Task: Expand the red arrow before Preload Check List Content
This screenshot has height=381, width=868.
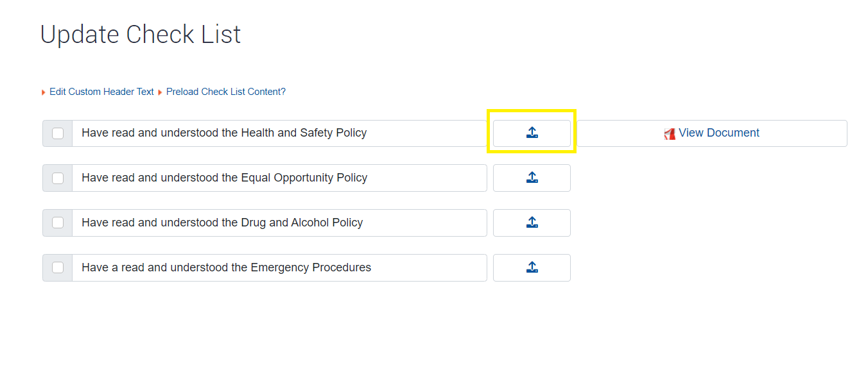Action: tap(160, 92)
